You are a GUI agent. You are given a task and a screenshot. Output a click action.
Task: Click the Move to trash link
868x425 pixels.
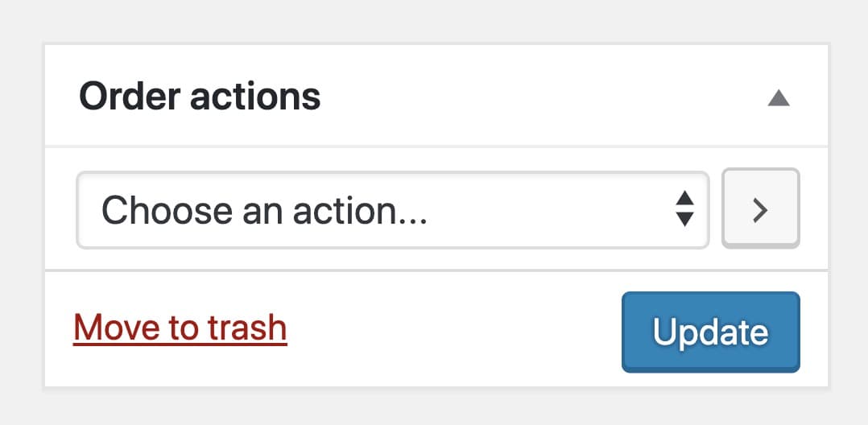tap(180, 328)
